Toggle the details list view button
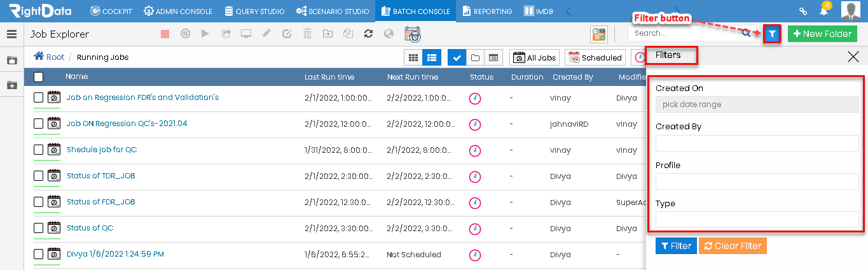Viewport: 868px width, 270px height. click(x=493, y=57)
